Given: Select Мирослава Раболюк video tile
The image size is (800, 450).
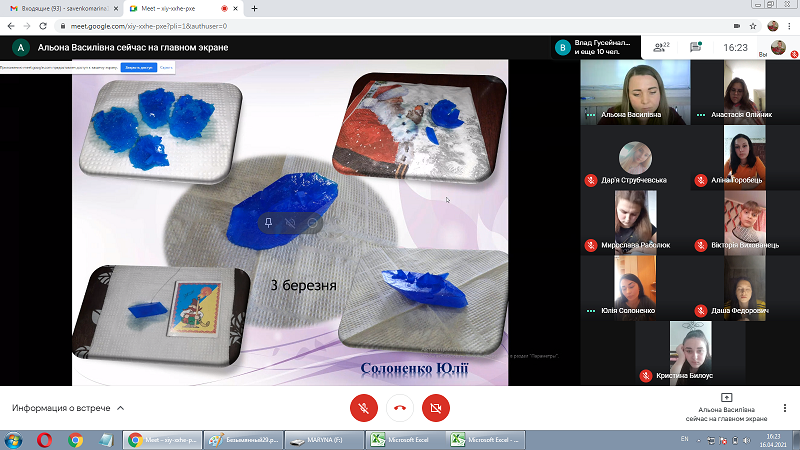Looking at the screenshot, I should pyautogui.click(x=635, y=223).
